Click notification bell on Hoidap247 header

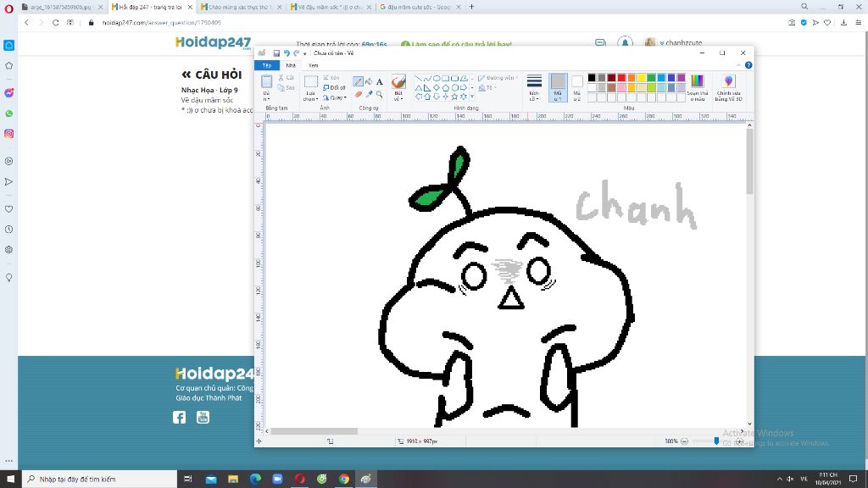625,42
